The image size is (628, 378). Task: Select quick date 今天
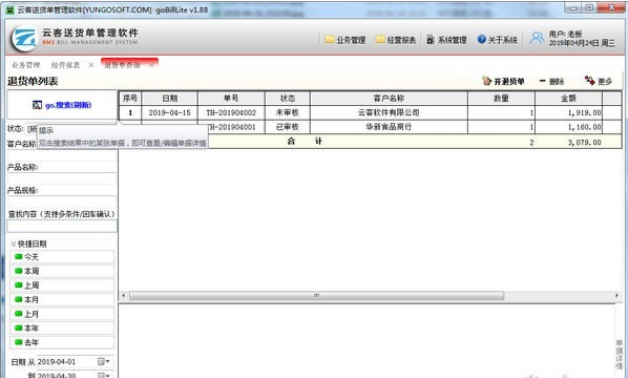click(x=62, y=257)
